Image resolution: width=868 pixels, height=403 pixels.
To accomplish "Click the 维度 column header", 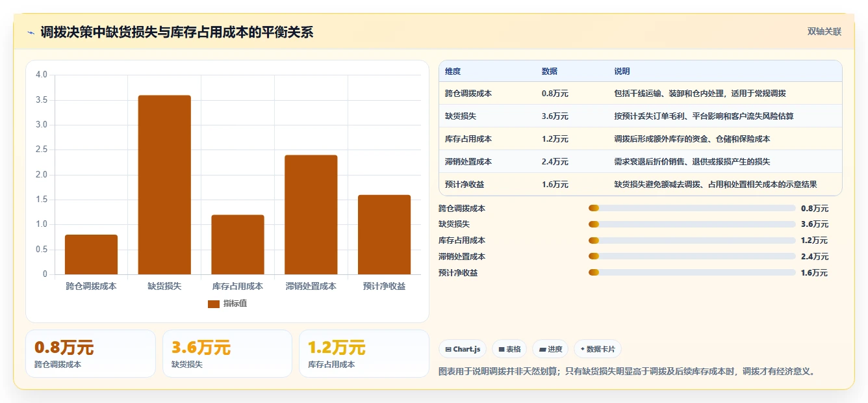I will tap(453, 71).
